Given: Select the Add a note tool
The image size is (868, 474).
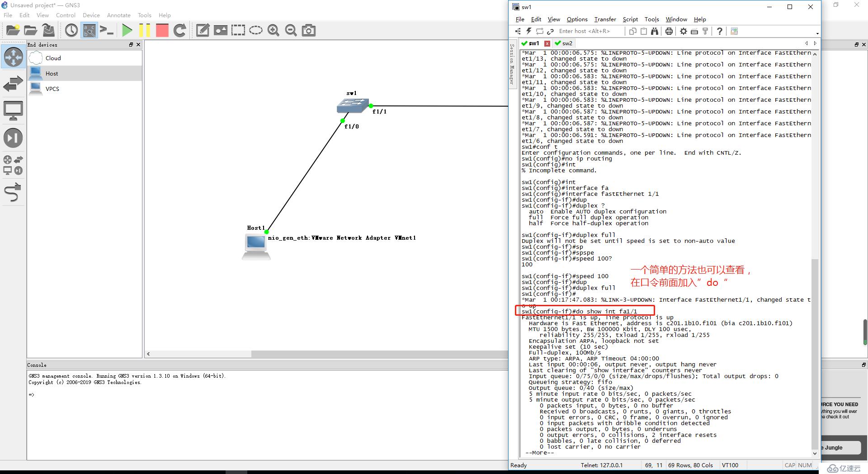Looking at the screenshot, I should pos(203,30).
